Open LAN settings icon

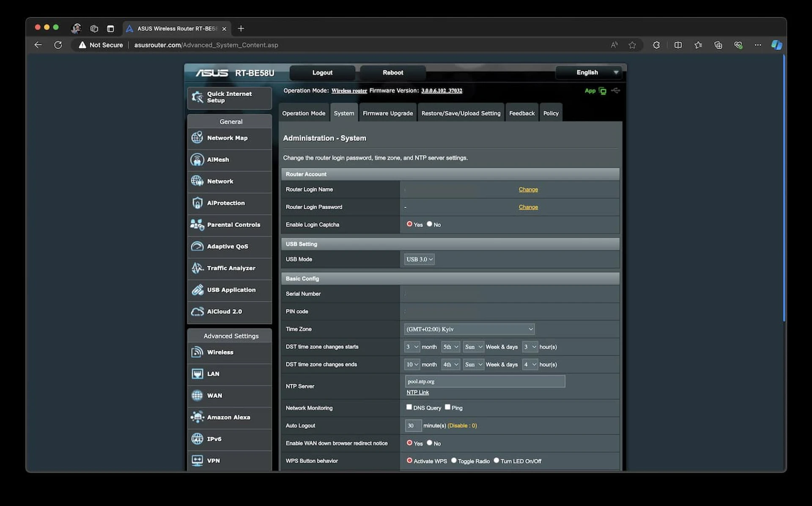[x=197, y=374]
